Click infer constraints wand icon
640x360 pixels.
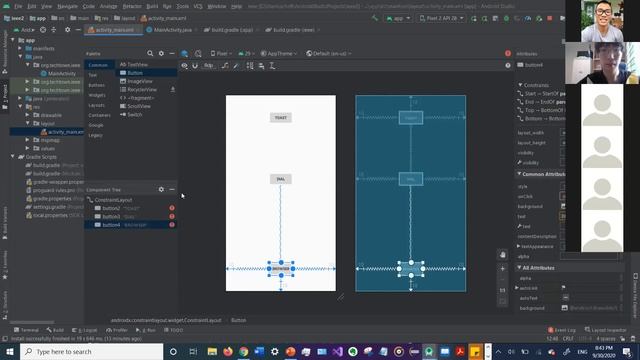point(236,66)
